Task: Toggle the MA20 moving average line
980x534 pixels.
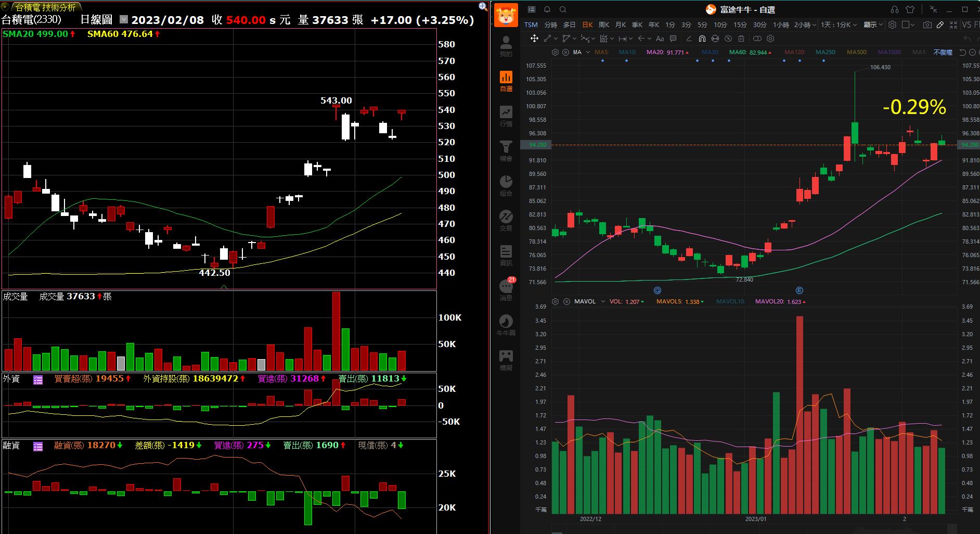Action: pyautogui.click(x=667, y=52)
